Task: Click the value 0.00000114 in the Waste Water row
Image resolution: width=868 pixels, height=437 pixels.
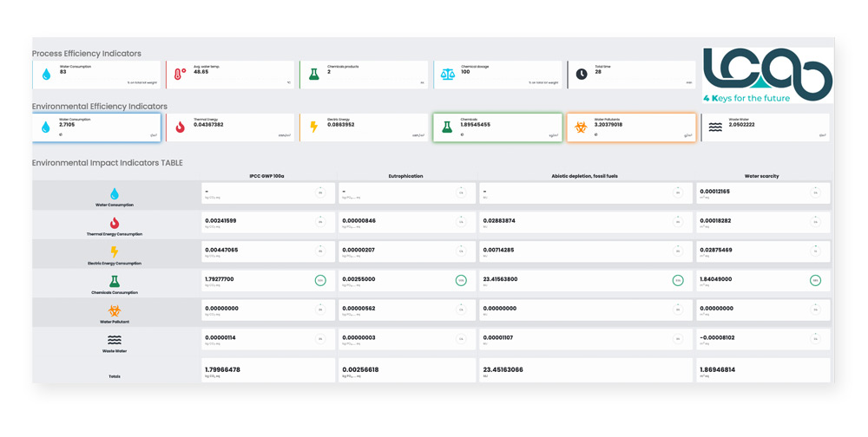Action: click(220, 337)
